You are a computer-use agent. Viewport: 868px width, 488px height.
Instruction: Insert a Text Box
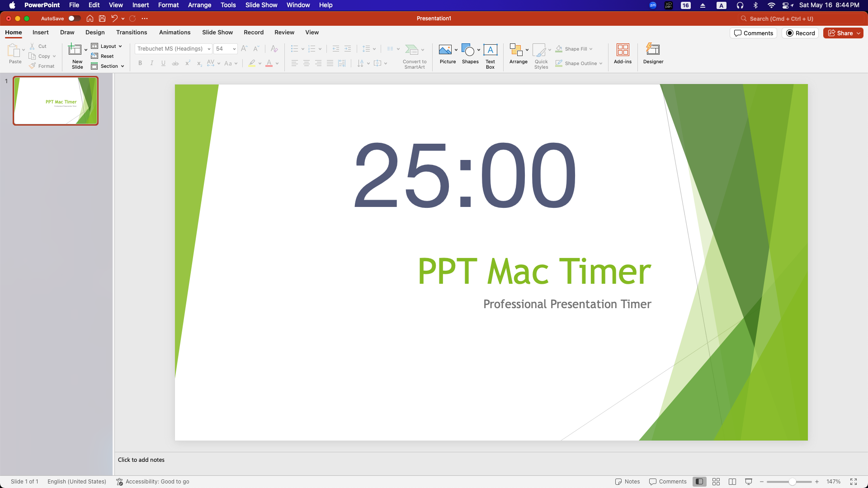(491, 56)
